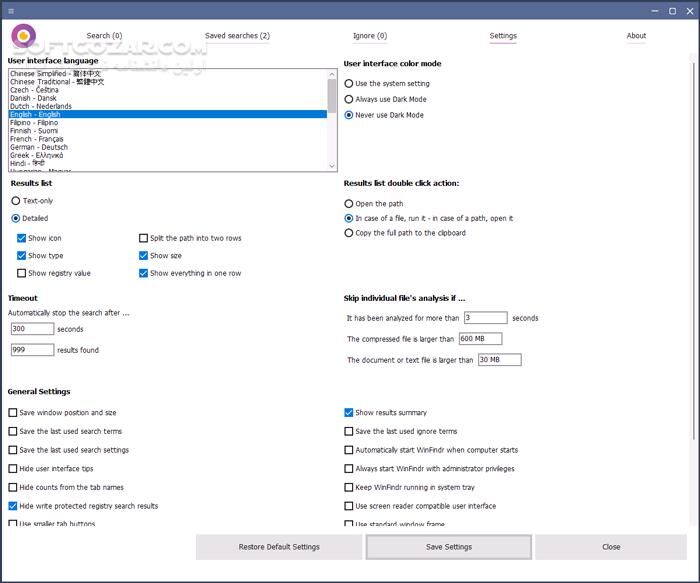700x583 pixels.
Task: Open the hamburger menu in title bar
Action: [x=9, y=9]
